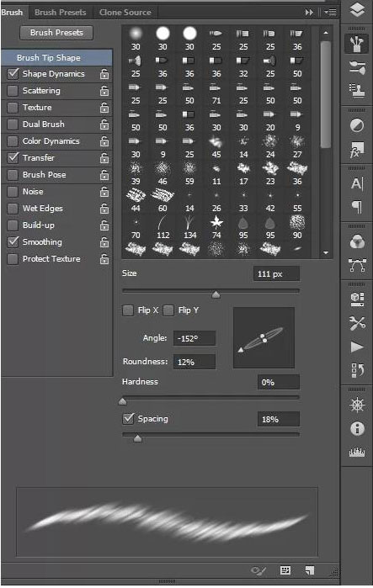Click the Hardness slider handle
This screenshot has width=373, height=588.
[x=122, y=401]
